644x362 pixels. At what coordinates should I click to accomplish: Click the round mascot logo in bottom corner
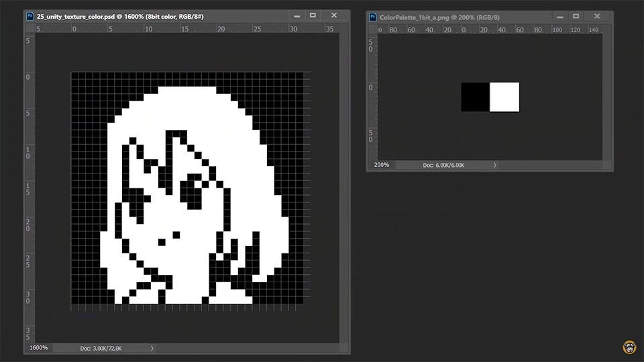point(629,348)
